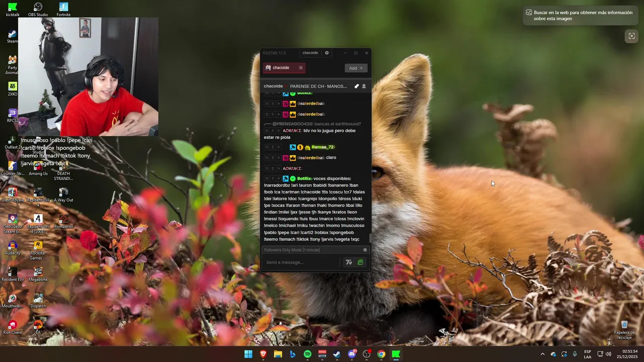Open clock showing 02:51:54
644x362 pixels.
[x=630, y=354]
